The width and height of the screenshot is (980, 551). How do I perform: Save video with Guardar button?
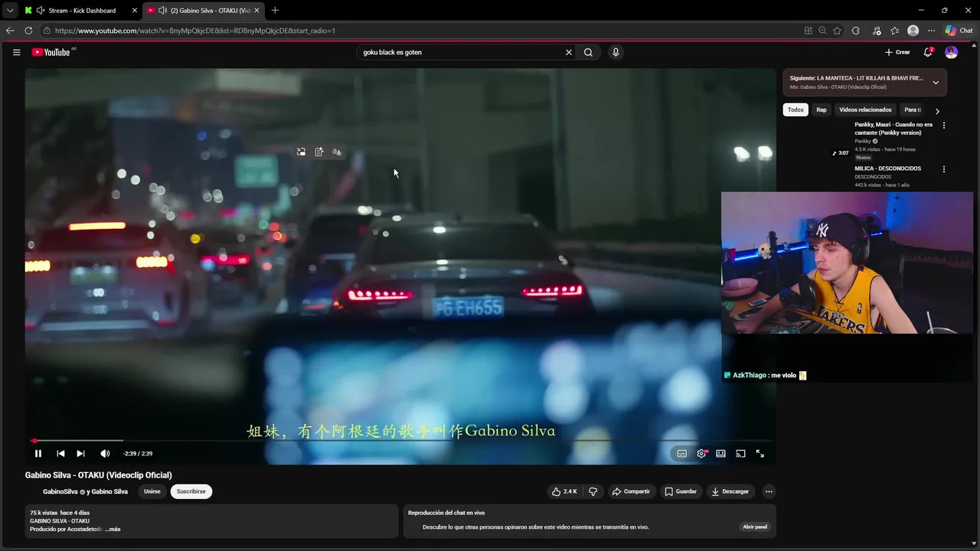tap(681, 491)
